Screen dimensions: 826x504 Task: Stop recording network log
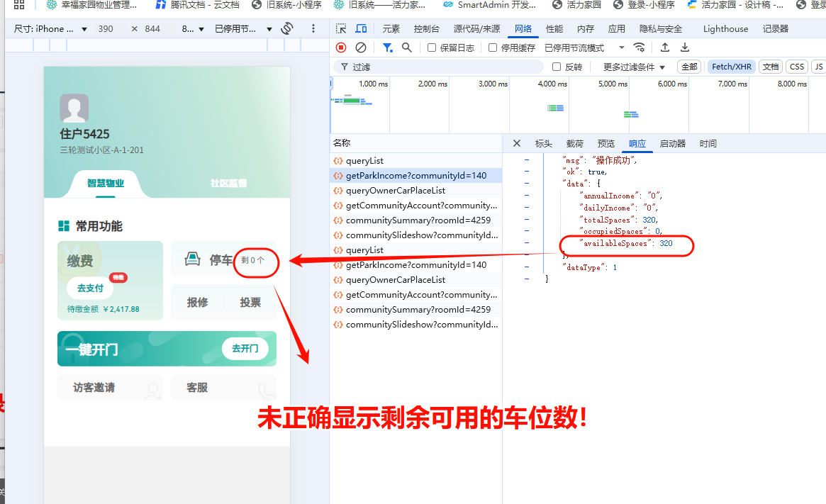pyautogui.click(x=341, y=47)
